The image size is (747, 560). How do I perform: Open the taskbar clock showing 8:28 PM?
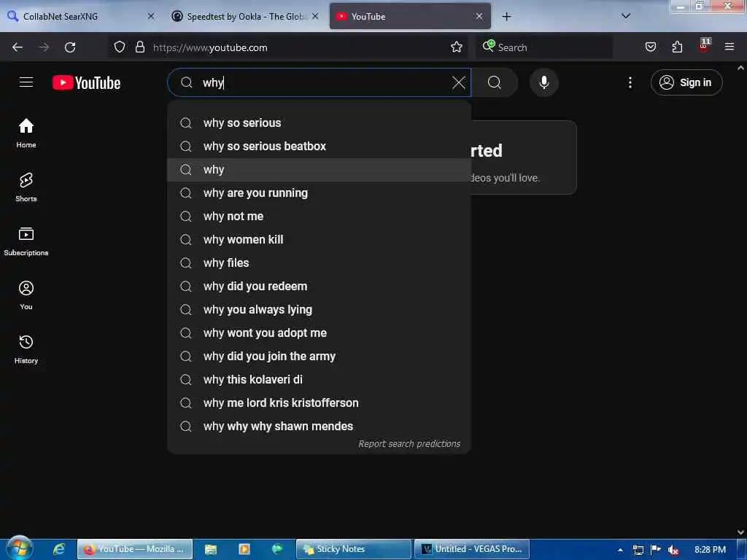[x=710, y=550]
